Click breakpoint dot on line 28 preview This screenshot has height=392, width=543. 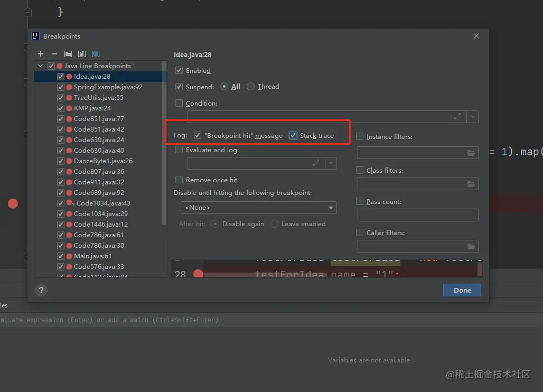pyautogui.click(x=198, y=274)
